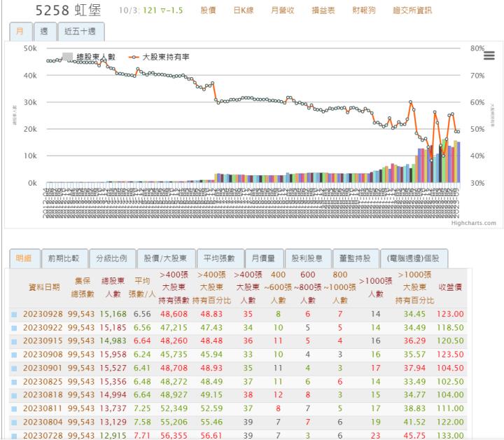The height and width of the screenshot is (440, 504).
Task: Open the Highcharts.com credit link
Action: 473,223
